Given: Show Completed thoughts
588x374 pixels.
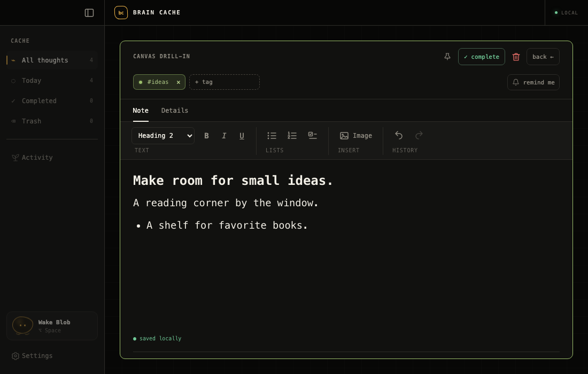Looking at the screenshot, I should click(x=52, y=101).
